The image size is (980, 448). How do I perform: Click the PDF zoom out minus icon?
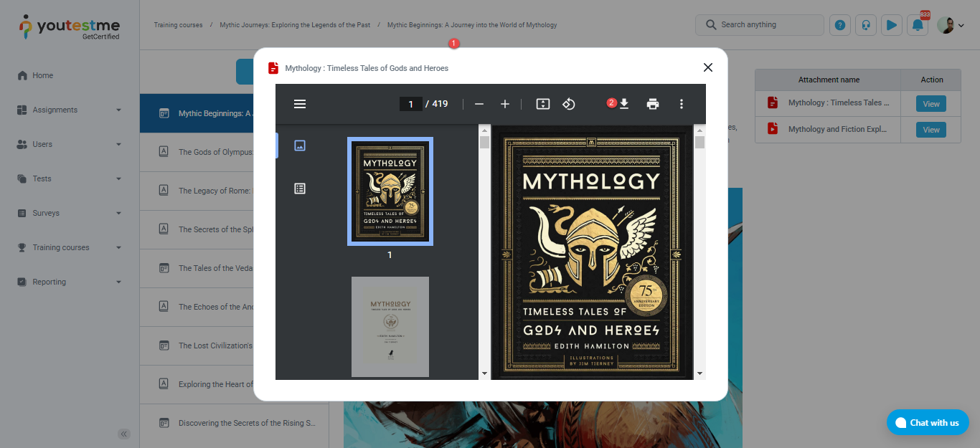point(479,104)
